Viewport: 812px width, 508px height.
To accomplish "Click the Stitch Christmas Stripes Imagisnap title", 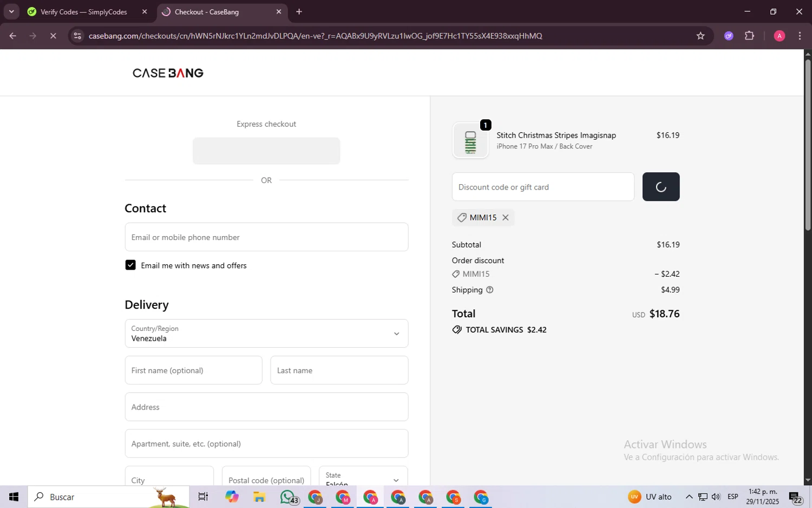I will point(556,135).
